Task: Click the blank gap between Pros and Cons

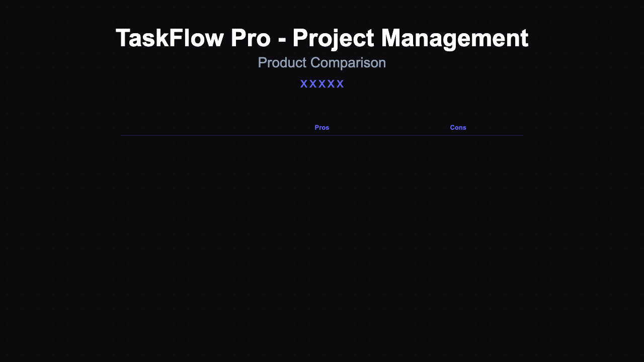Action: (x=390, y=128)
